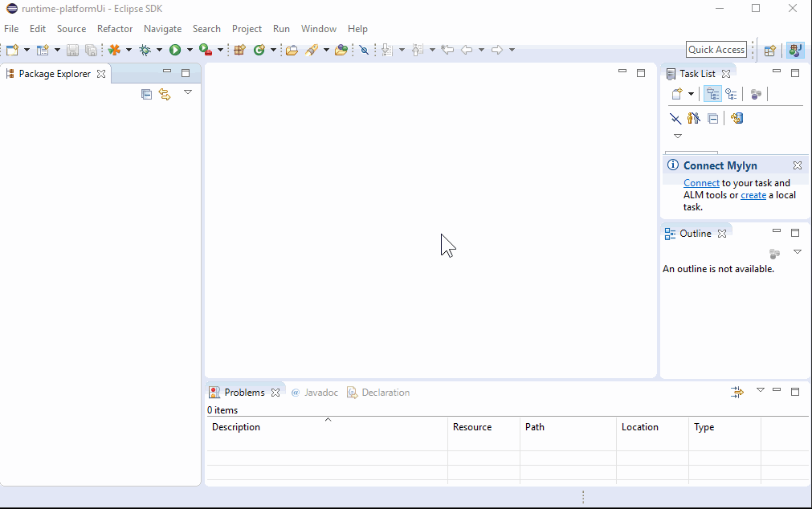This screenshot has width=812, height=509.
Task: Switch to the Java perspective button
Action: pyautogui.click(x=795, y=51)
